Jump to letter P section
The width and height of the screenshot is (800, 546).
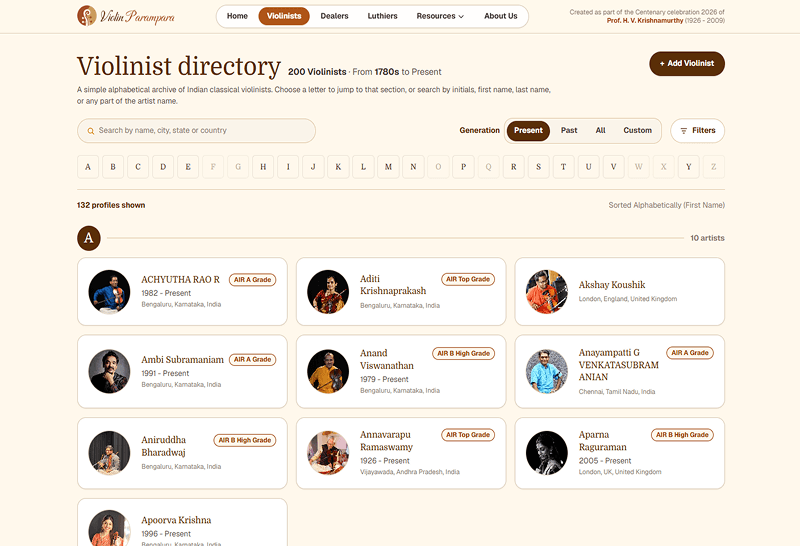point(463,167)
